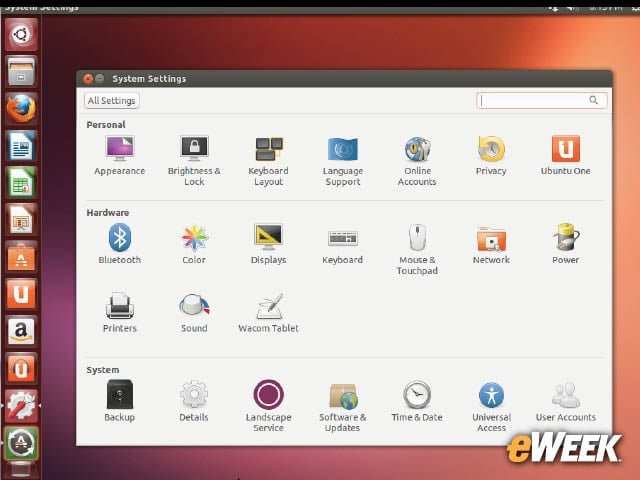
Task: Open Network settings
Action: click(x=491, y=244)
